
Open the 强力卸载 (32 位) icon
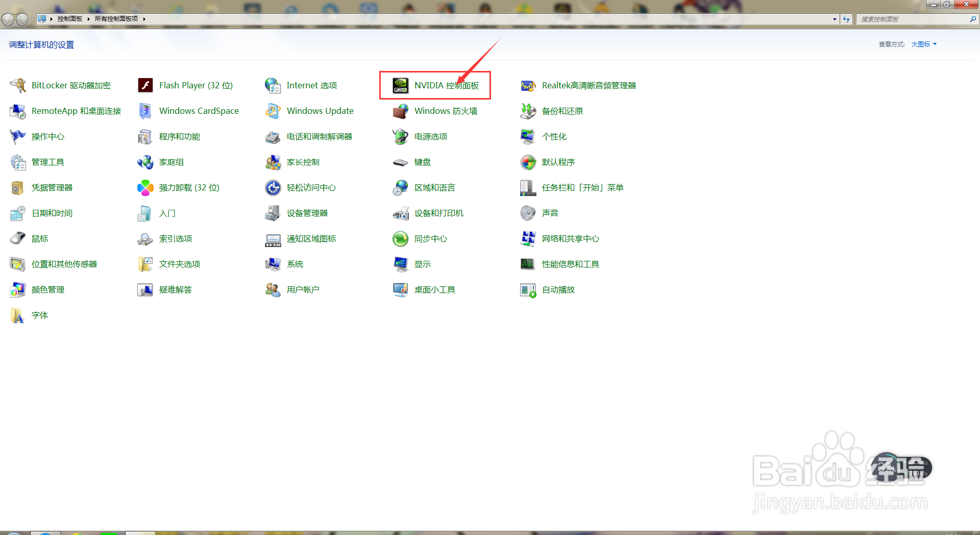tap(145, 187)
